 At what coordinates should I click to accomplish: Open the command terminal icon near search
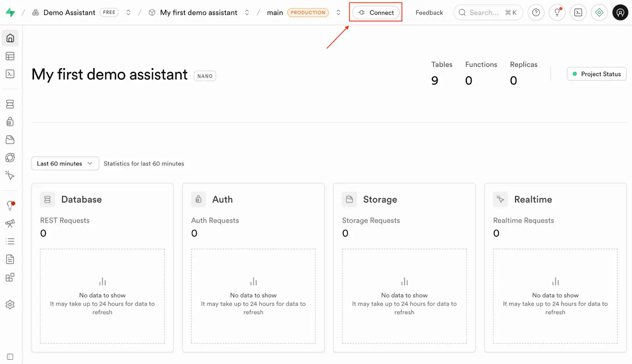(578, 12)
